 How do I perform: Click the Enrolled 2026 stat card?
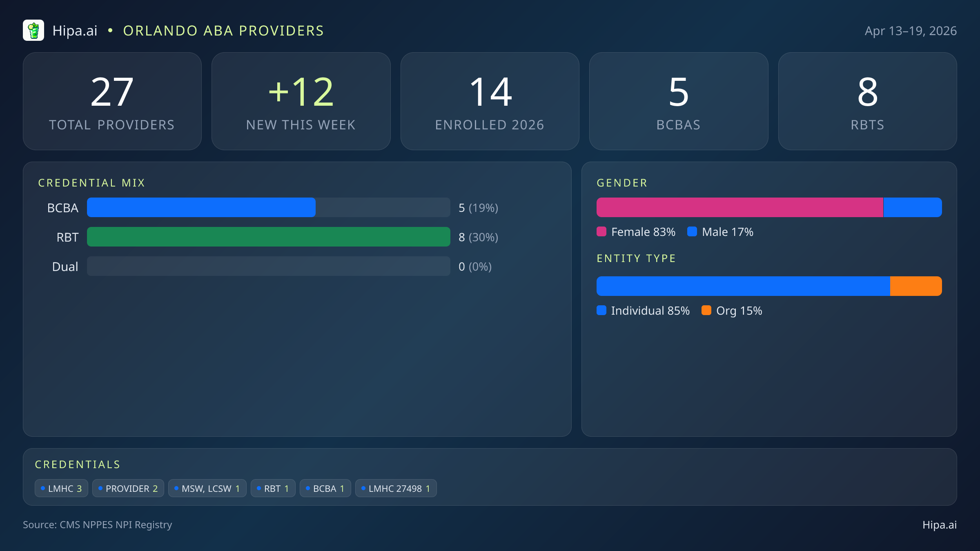490,101
